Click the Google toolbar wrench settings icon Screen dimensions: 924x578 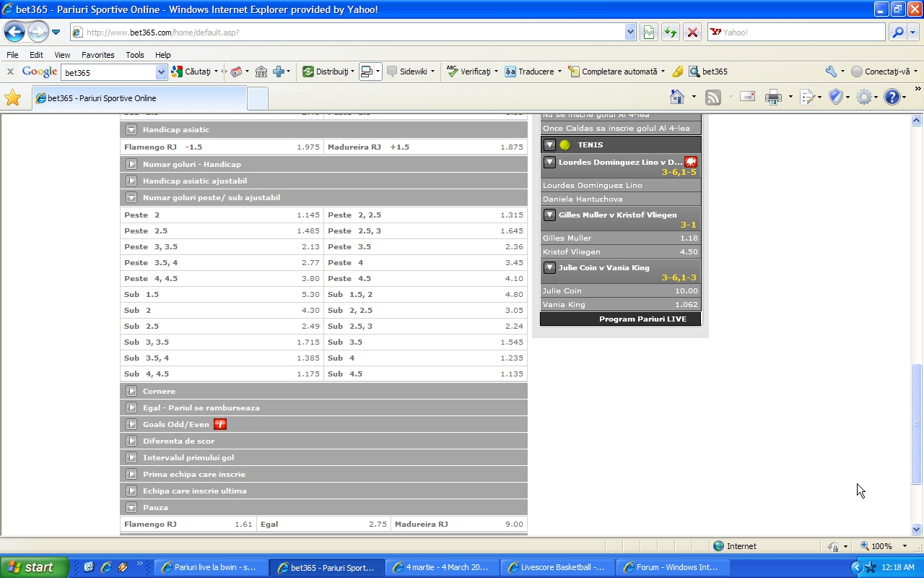[831, 72]
